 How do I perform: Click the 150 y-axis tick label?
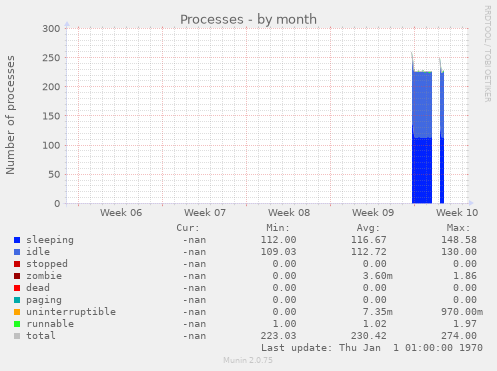click(x=51, y=116)
